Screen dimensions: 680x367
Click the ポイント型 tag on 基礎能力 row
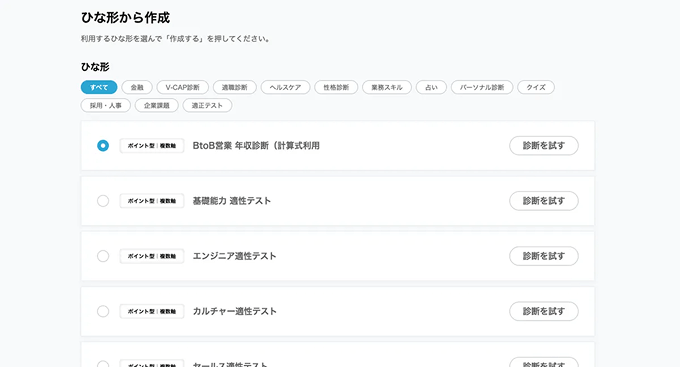[152, 201]
